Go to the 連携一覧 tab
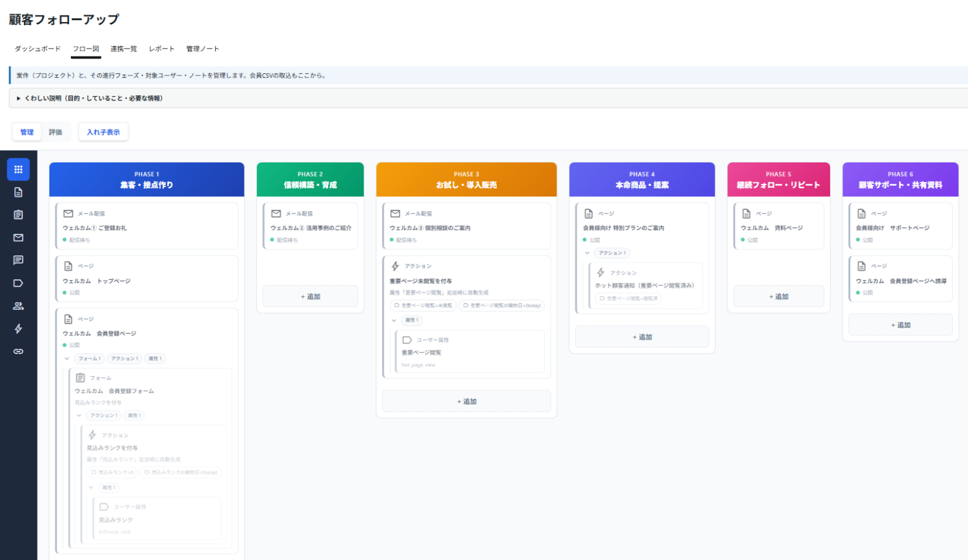Screen dimensions: 968x560 click(124, 49)
